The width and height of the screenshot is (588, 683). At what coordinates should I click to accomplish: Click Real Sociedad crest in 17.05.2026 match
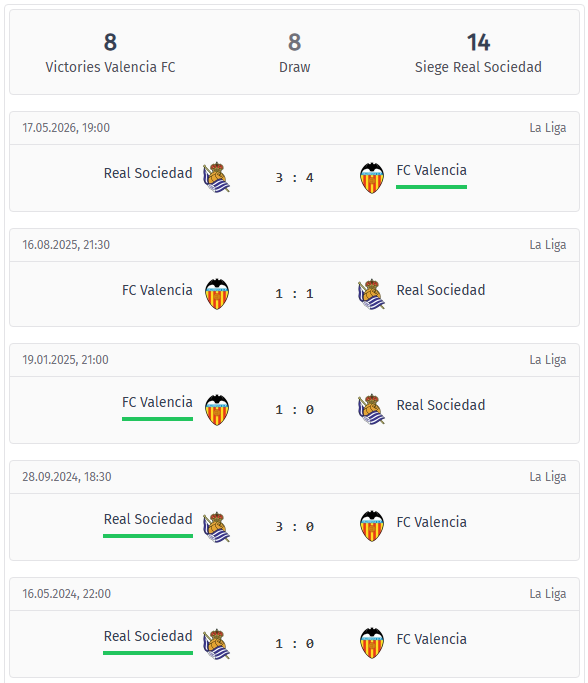[x=216, y=177]
